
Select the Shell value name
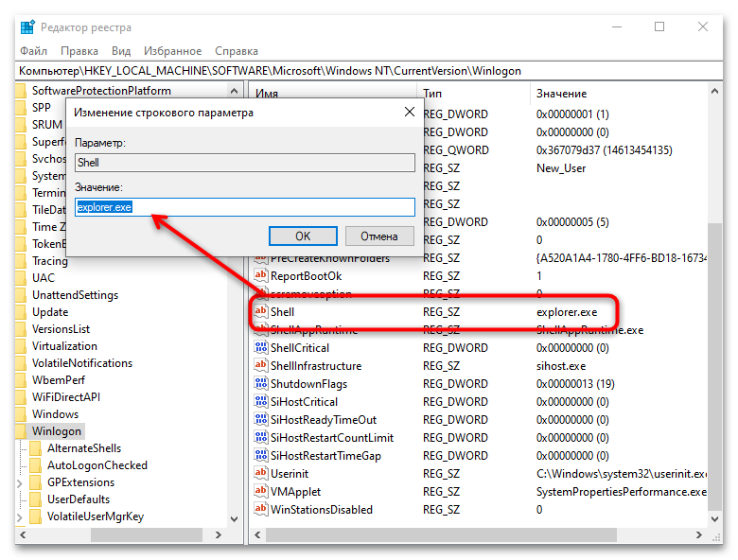click(282, 311)
